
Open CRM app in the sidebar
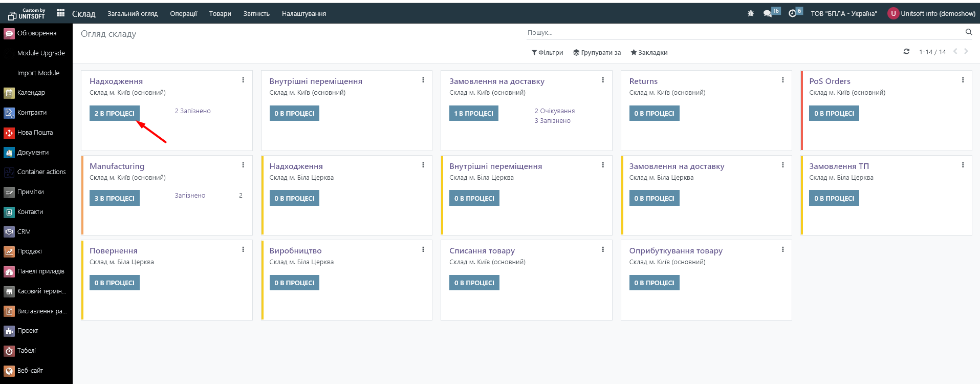pos(24,232)
